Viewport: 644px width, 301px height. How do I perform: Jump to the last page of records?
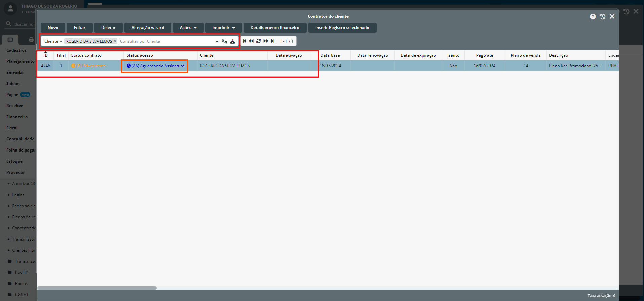click(x=273, y=41)
